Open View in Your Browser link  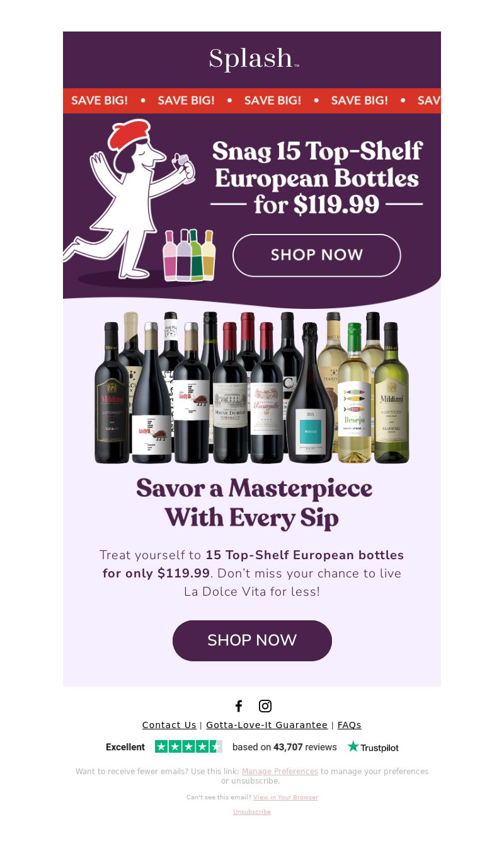coord(285,797)
